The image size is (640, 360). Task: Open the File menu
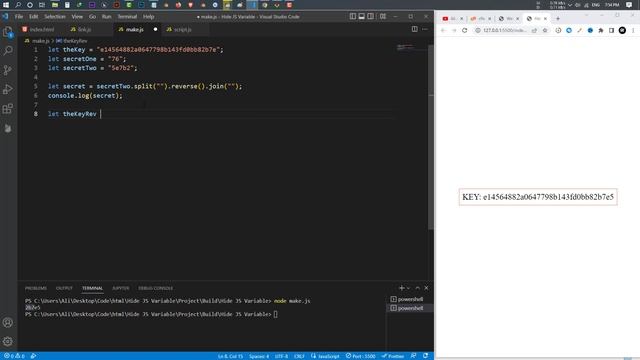19,17
